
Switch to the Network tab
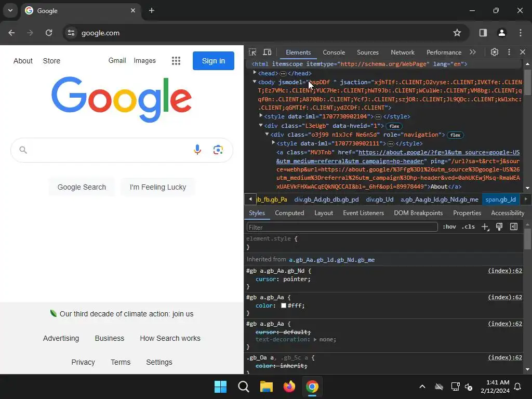[403, 52]
